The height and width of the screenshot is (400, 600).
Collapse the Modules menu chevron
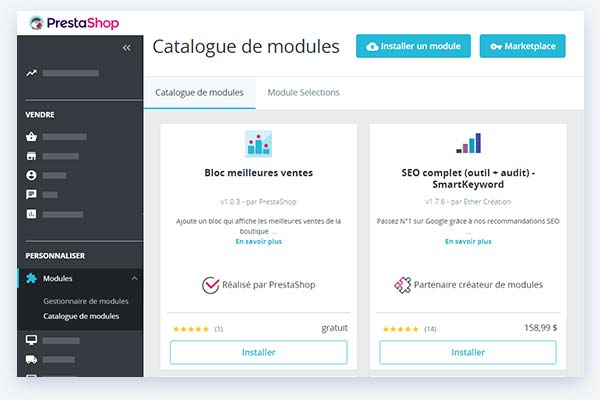134,278
